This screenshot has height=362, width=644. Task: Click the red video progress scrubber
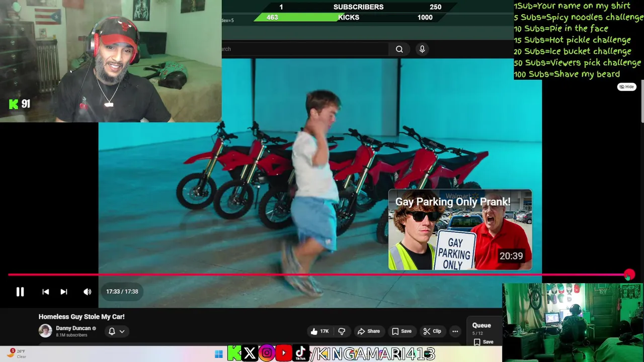[629, 275]
